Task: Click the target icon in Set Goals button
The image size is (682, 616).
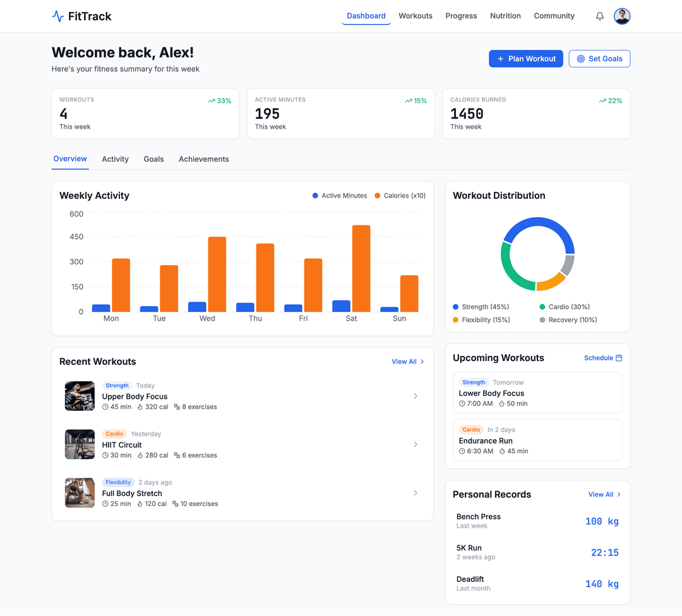Action: click(x=580, y=58)
